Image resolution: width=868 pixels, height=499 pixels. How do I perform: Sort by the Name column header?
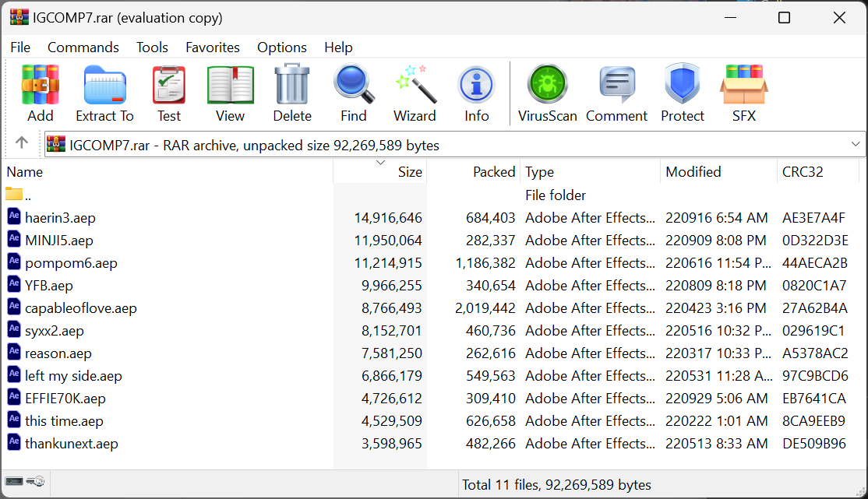168,172
